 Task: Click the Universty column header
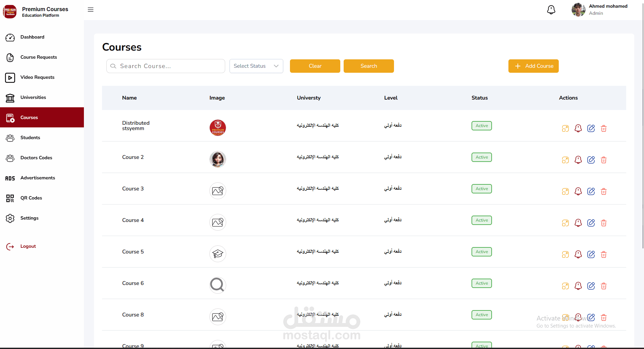[309, 98]
